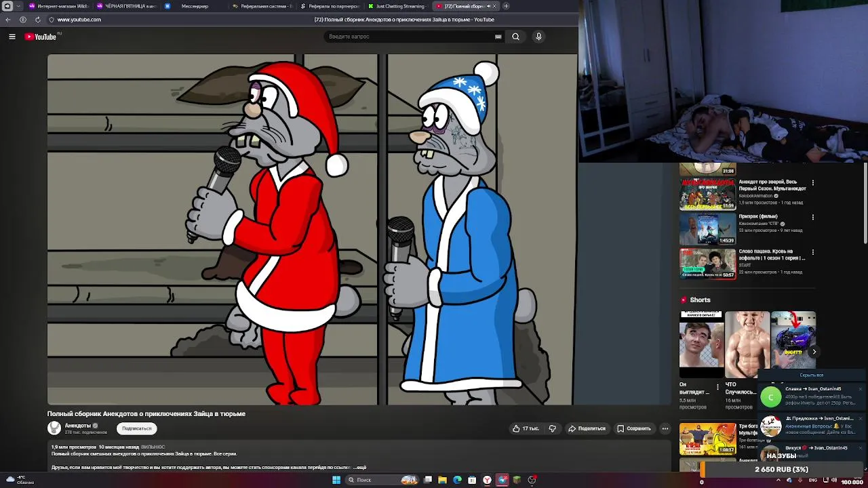Open Yandex Browser from the taskbar

click(x=487, y=480)
